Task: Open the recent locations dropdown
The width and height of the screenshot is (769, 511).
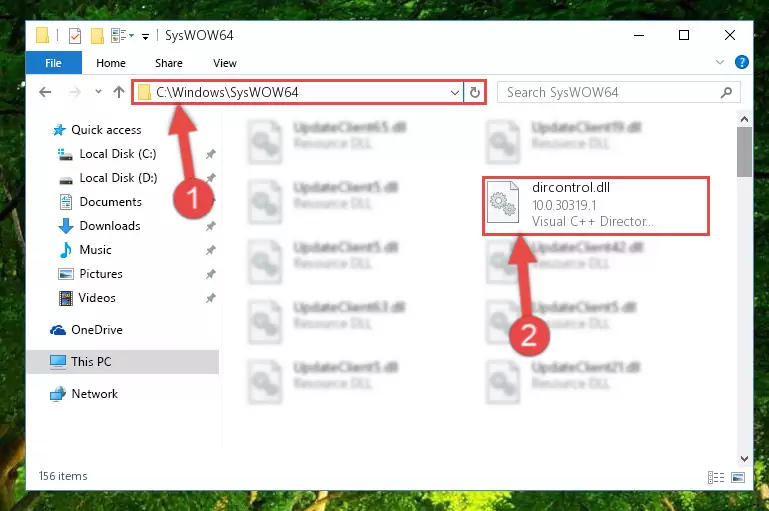Action: tap(98, 92)
